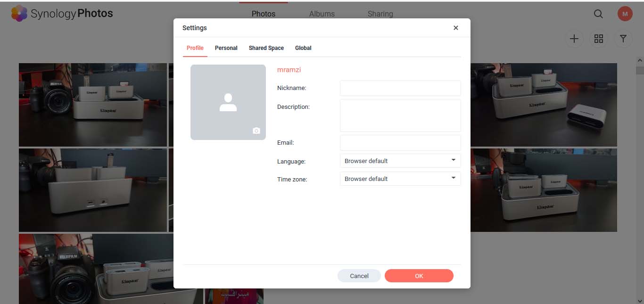Click the Email input field
644x304 pixels.
pyautogui.click(x=400, y=143)
